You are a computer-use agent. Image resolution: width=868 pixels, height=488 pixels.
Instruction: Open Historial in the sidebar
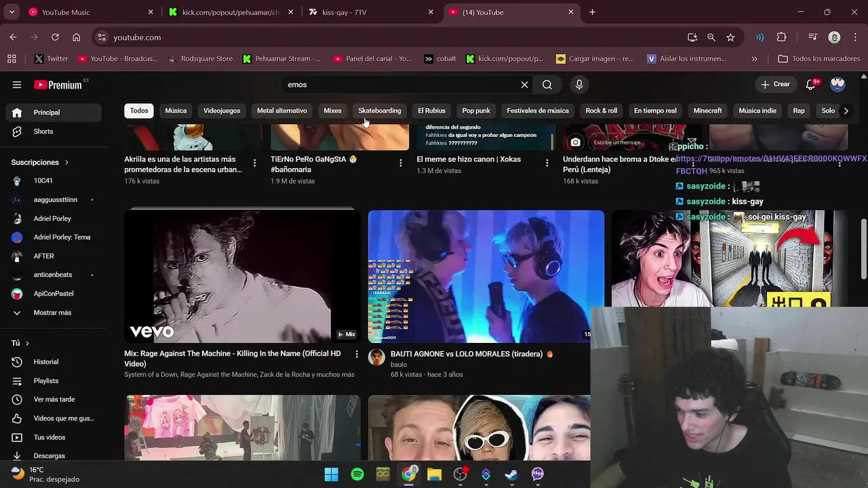coord(54,362)
